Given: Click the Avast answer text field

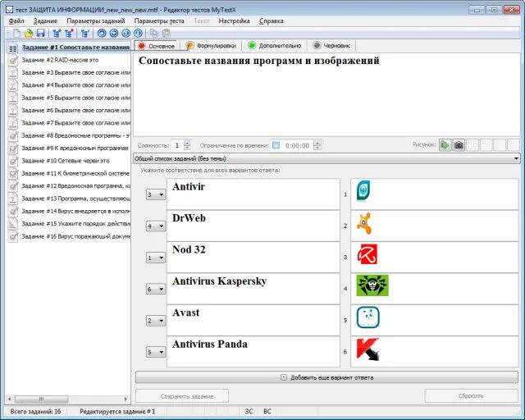Looking at the screenshot, I should coord(253,320).
